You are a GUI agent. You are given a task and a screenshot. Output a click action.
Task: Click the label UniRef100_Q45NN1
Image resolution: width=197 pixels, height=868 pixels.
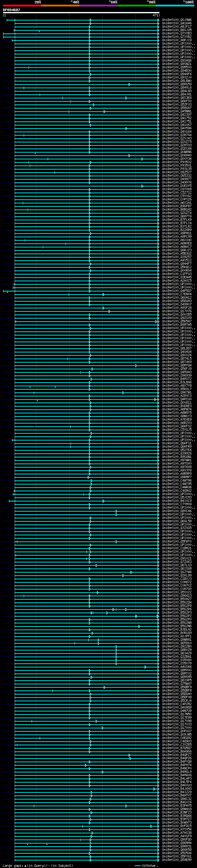pos(177,111)
